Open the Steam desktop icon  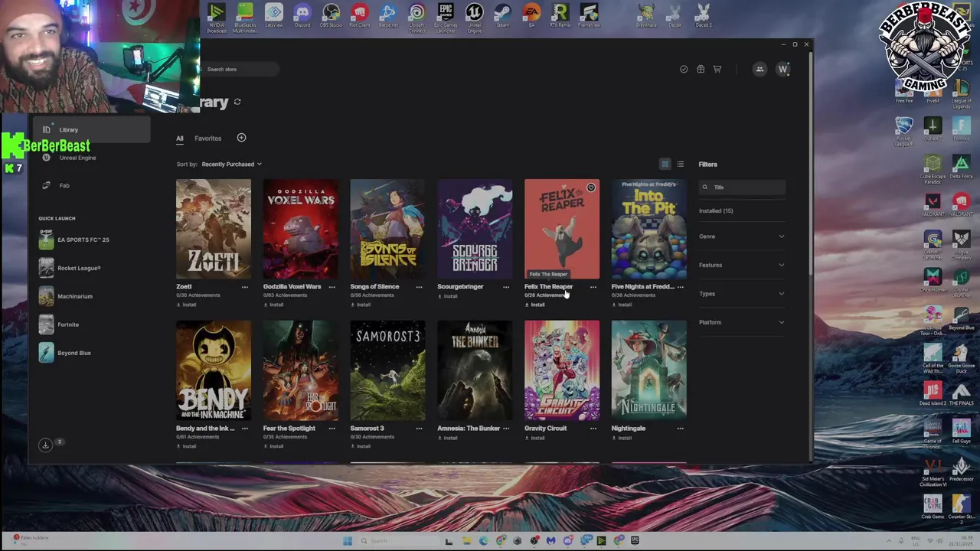[503, 16]
